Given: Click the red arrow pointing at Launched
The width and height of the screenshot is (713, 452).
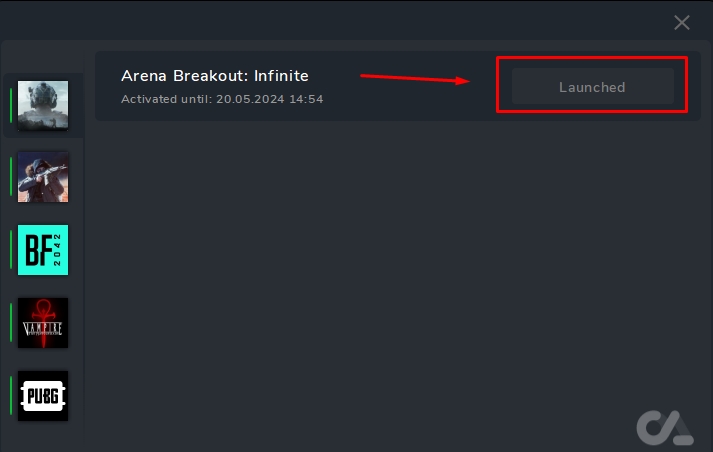Looking at the screenshot, I should (x=415, y=79).
